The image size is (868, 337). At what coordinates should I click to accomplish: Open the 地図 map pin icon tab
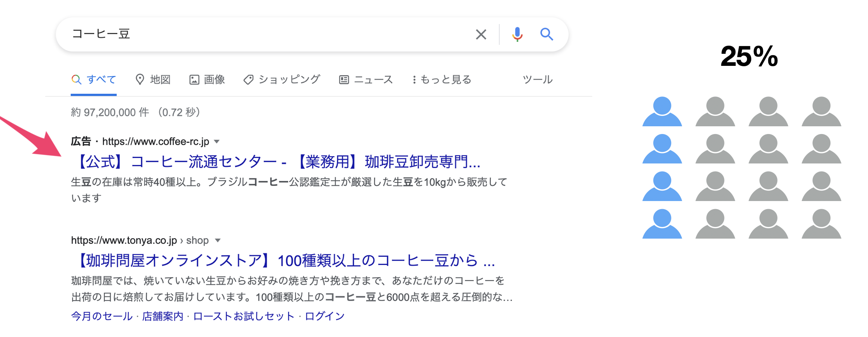coord(140,79)
